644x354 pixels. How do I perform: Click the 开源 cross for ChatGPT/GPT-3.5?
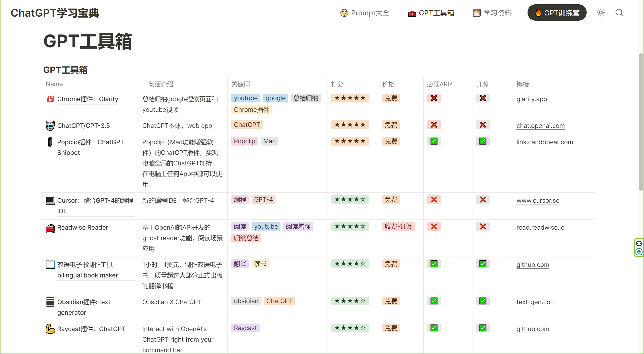(483, 125)
